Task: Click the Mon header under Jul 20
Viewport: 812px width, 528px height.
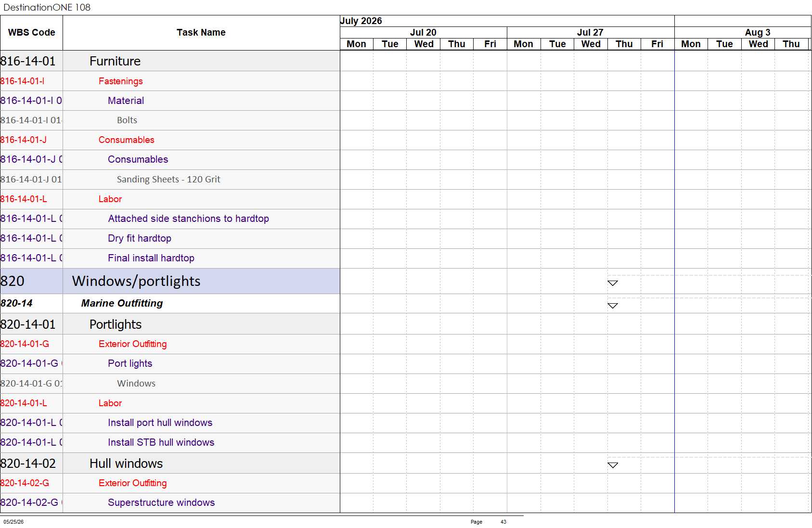Action: [357, 44]
